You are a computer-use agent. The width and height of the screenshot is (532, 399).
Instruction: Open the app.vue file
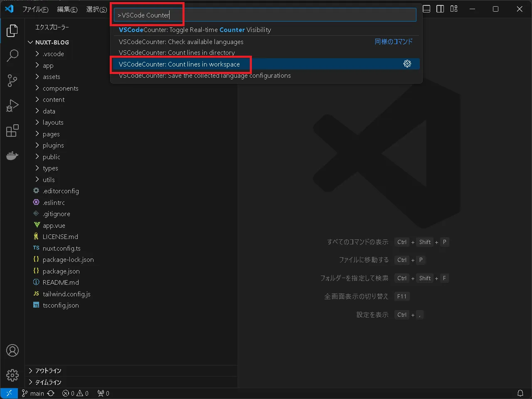[x=131, y=225]
